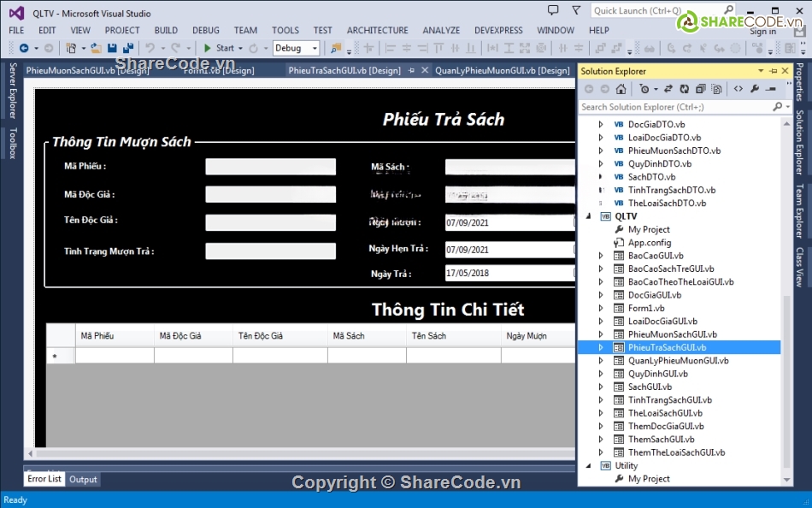Viewport: 812px width, 508px height.
Task: Click the Ngày Hẹn Trả date field
Action: point(510,250)
